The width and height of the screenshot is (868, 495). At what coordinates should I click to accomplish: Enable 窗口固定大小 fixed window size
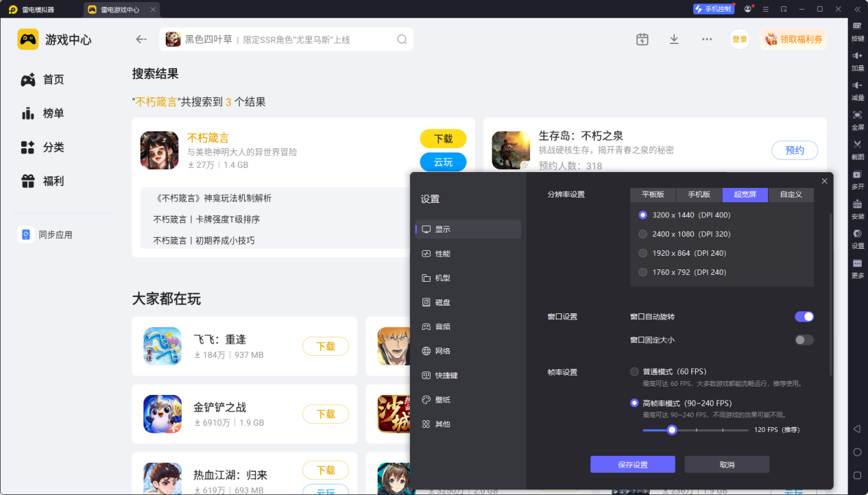click(x=804, y=339)
